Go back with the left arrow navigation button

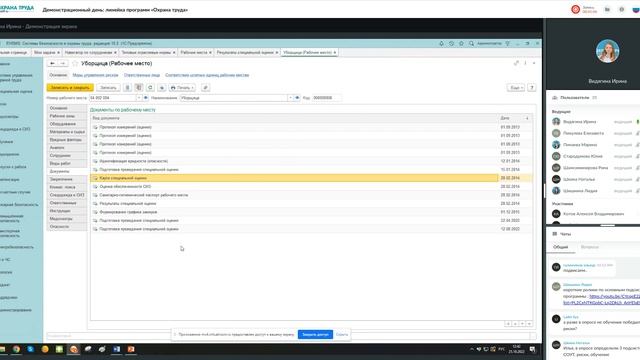point(52,63)
